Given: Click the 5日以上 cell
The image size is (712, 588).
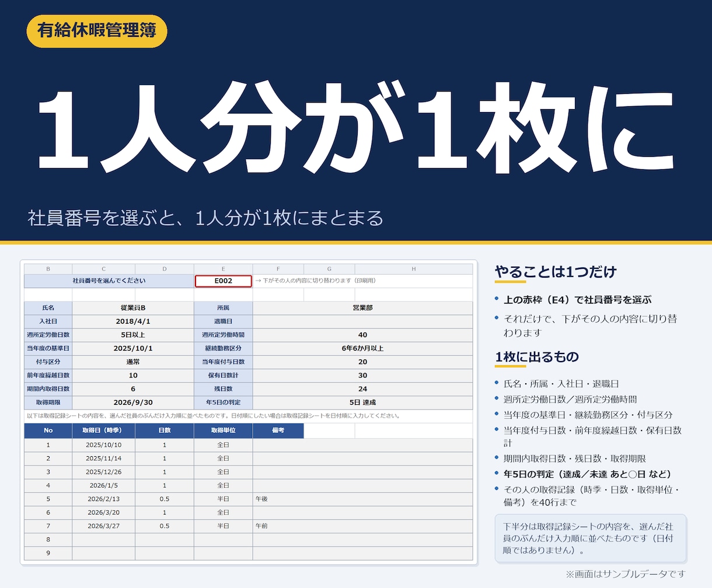Looking at the screenshot, I should click(133, 335).
